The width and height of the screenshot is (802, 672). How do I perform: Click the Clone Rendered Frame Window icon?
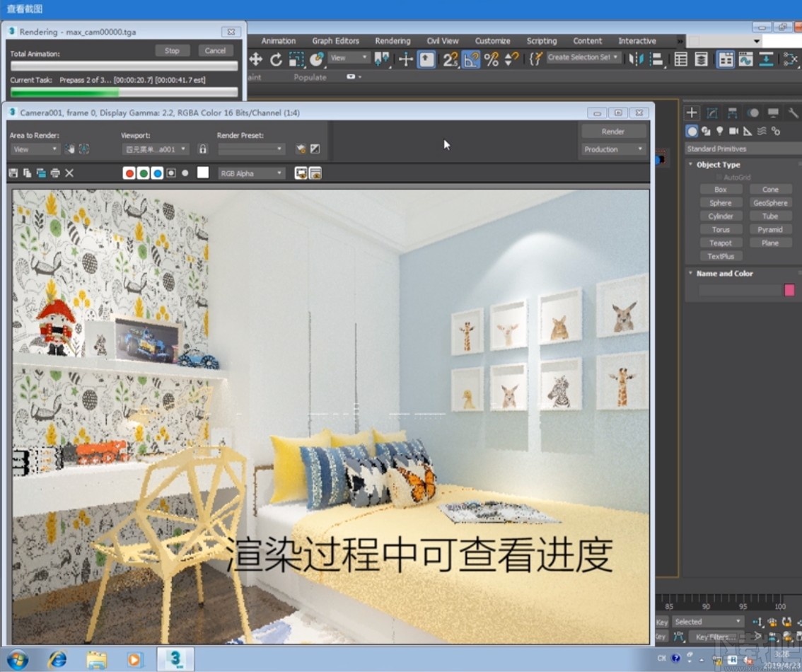[x=41, y=173]
